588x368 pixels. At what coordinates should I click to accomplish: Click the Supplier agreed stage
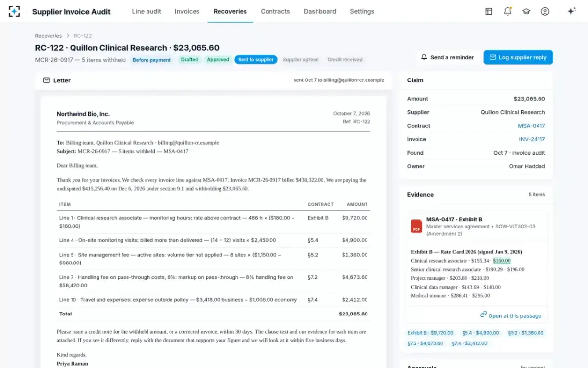pos(300,60)
